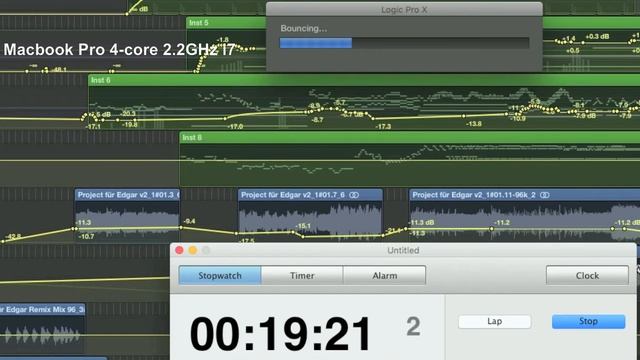
Task: Click the Bouncing progress bar
Action: [x=404, y=43]
